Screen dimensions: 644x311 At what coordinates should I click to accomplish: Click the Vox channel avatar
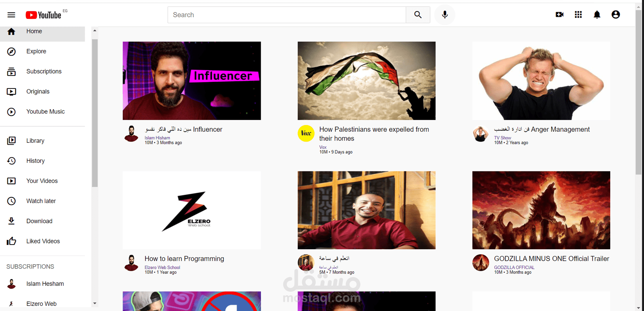[x=306, y=133]
